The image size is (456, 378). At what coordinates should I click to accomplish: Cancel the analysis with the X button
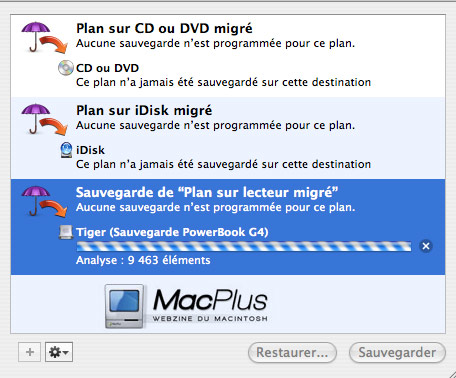(x=426, y=246)
